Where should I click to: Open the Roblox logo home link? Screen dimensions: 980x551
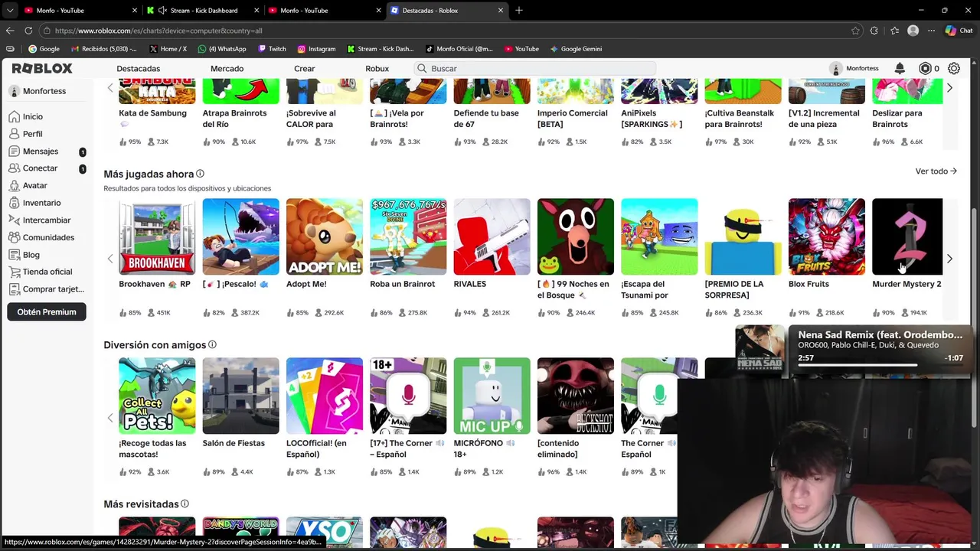tap(42, 68)
